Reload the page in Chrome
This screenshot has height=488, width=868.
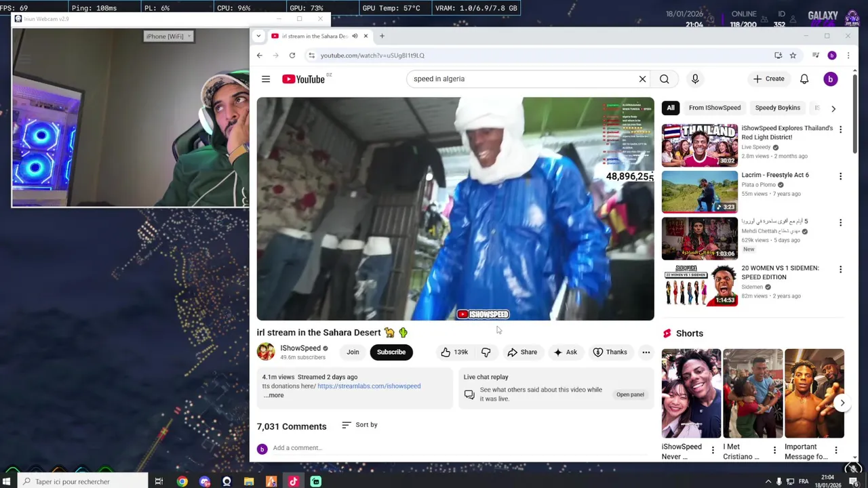pos(292,56)
